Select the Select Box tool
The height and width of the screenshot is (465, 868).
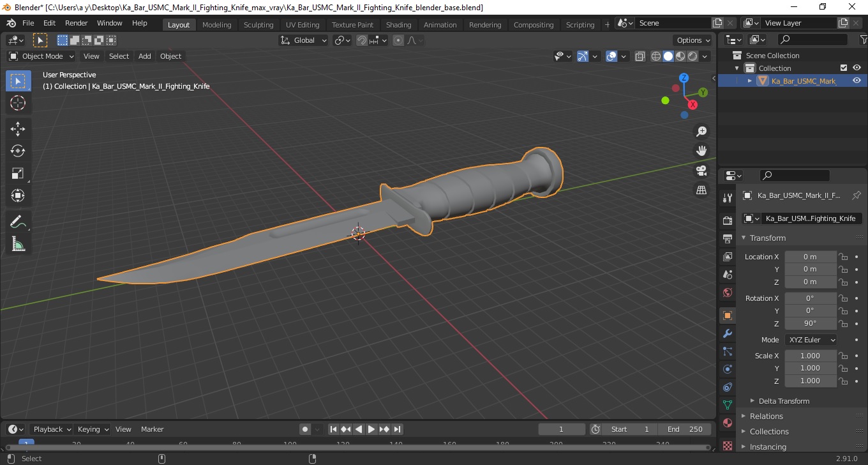click(x=18, y=81)
